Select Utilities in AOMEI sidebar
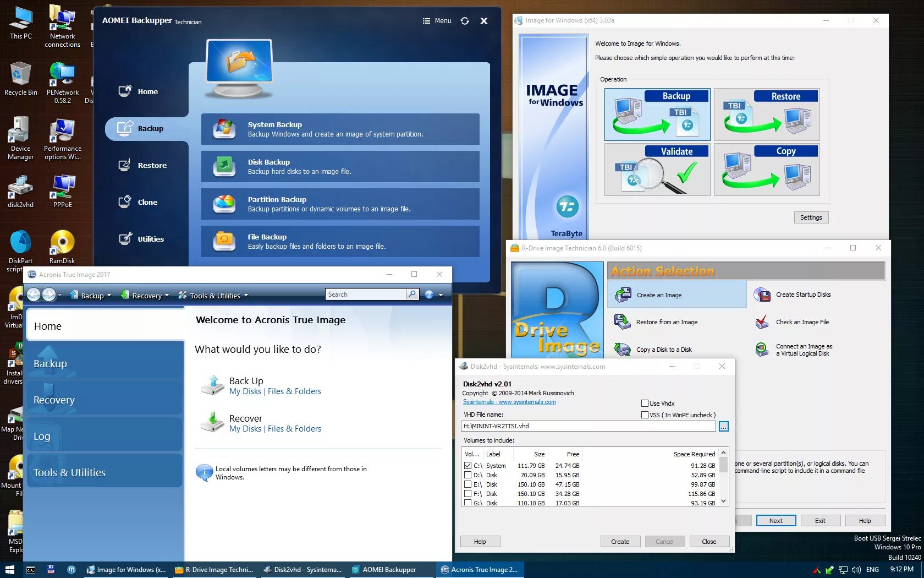Image resolution: width=924 pixels, height=578 pixels. pos(142,239)
